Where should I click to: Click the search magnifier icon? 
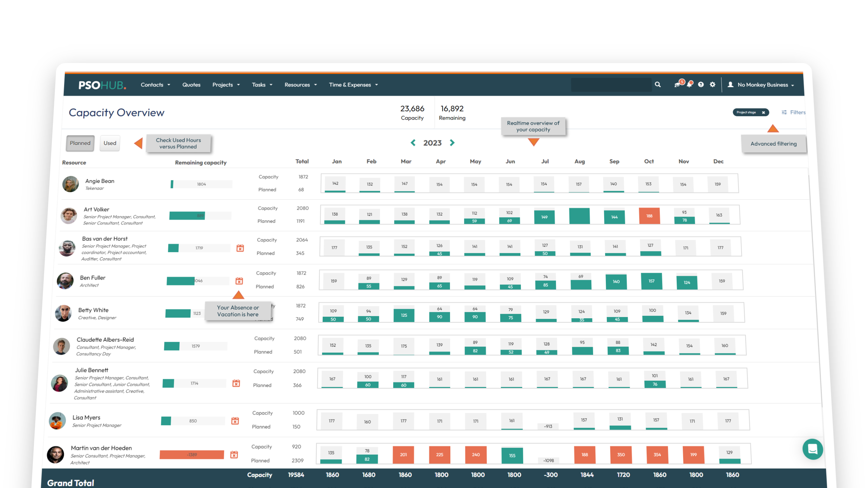point(657,85)
